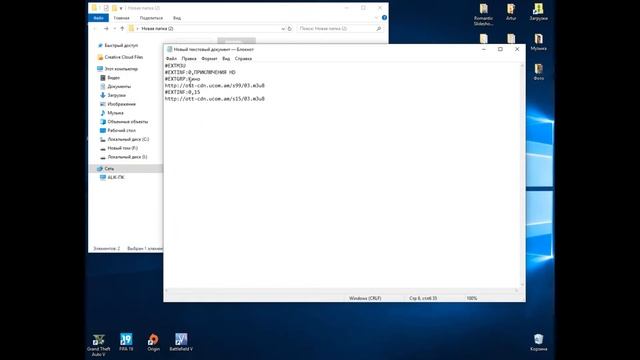Go back with Explorer's back arrow

(x=95, y=29)
